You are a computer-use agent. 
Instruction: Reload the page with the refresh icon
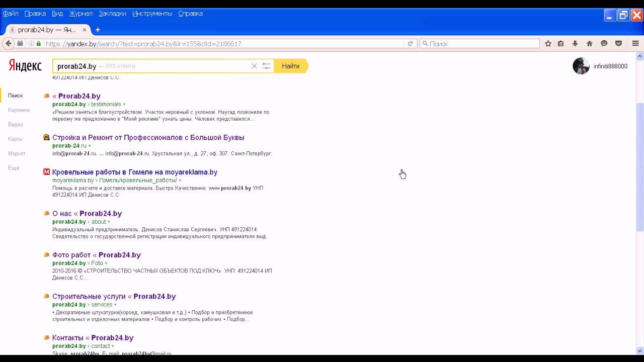click(x=410, y=44)
